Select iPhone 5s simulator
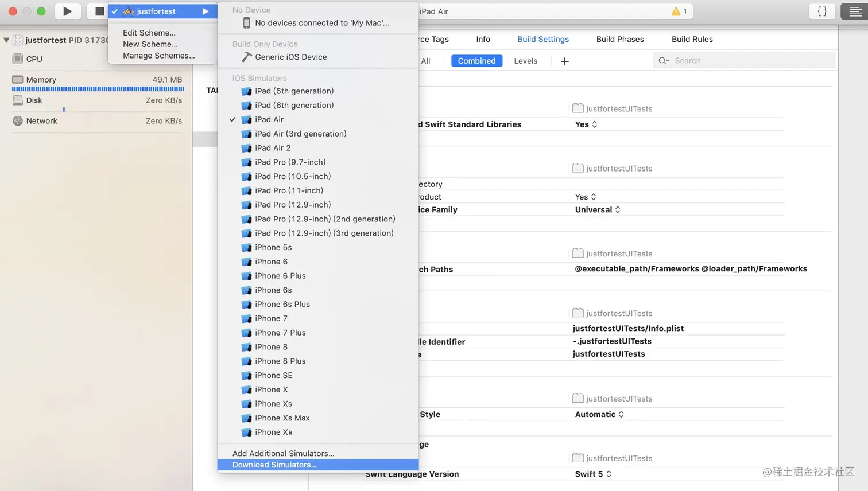 pos(318,247)
